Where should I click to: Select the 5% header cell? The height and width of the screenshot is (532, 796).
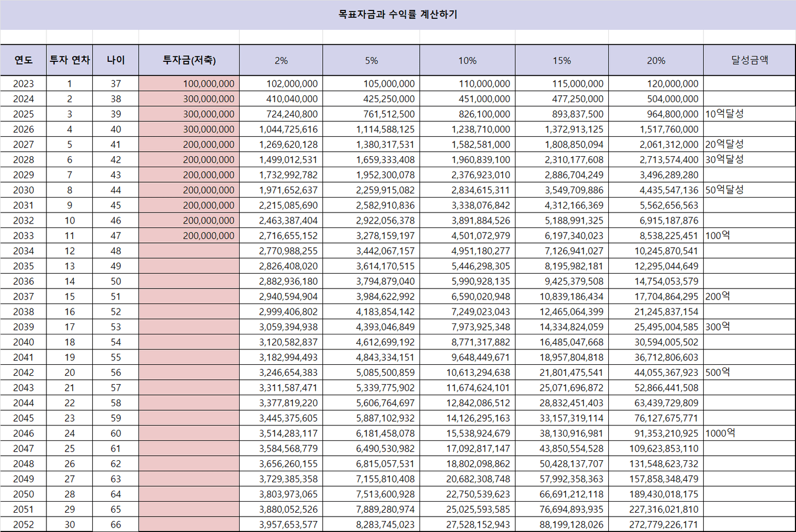tap(371, 60)
